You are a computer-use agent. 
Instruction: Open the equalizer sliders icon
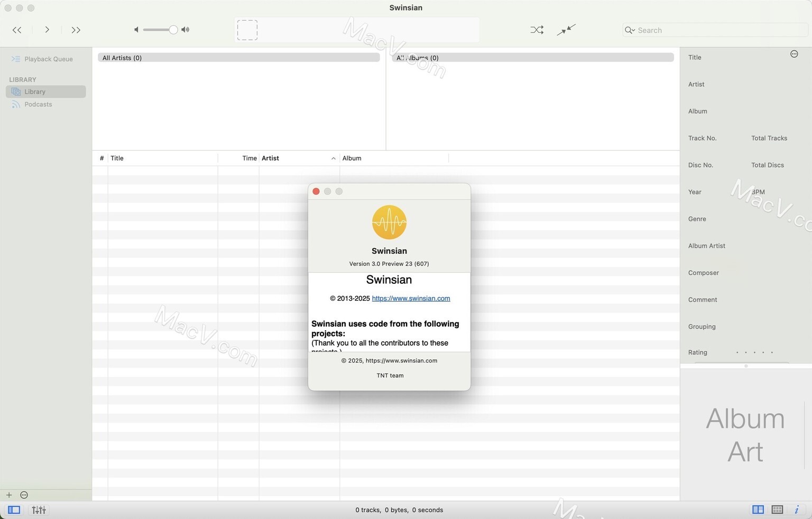point(39,510)
